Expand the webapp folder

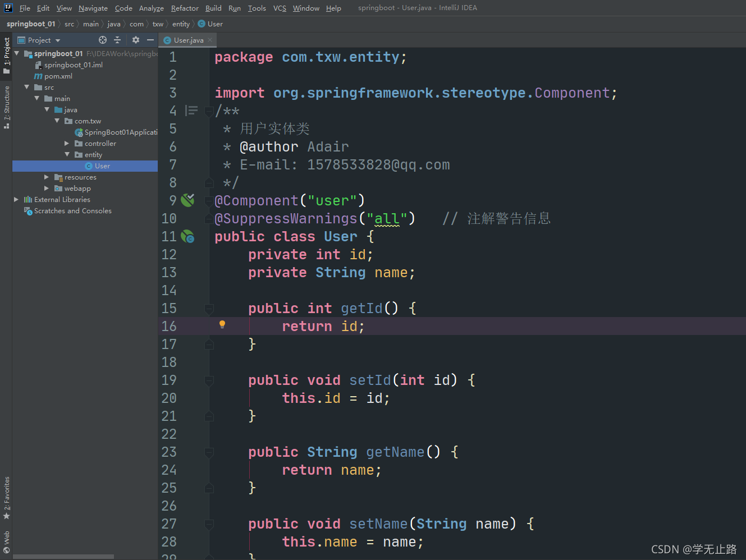[x=47, y=189]
